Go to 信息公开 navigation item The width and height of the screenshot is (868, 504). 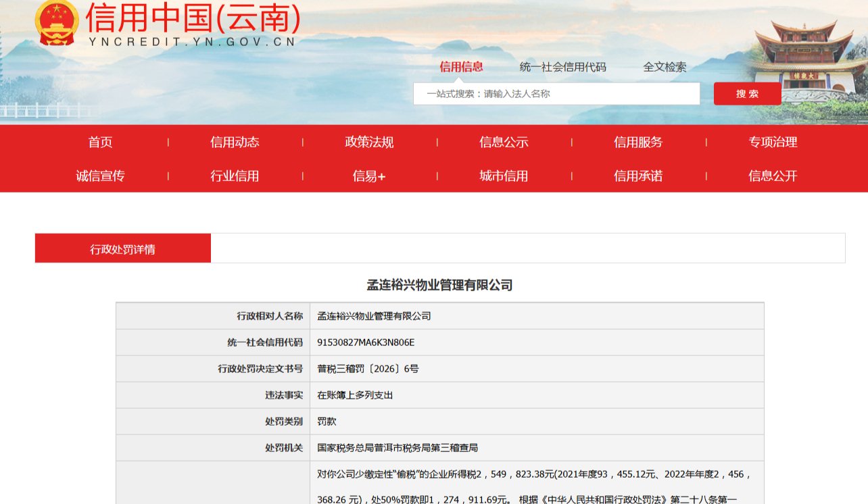click(773, 176)
